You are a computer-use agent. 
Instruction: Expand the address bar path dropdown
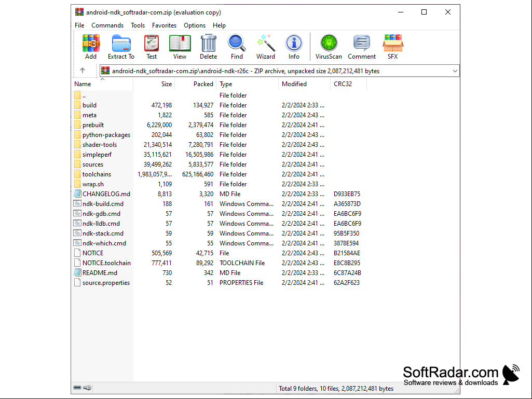[455, 71]
